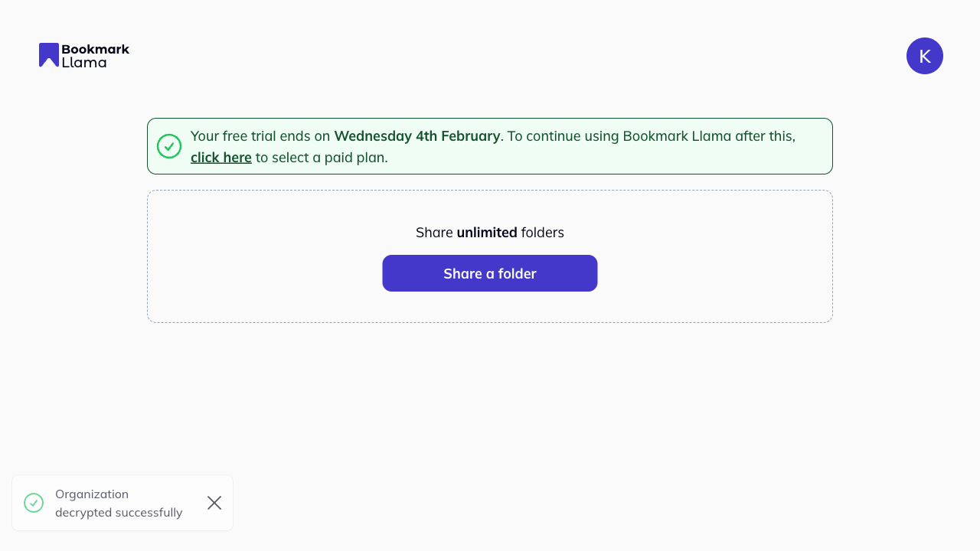Click the success checkmark icon in the toast
The width and height of the screenshot is (980, 551).
[34, 503]
